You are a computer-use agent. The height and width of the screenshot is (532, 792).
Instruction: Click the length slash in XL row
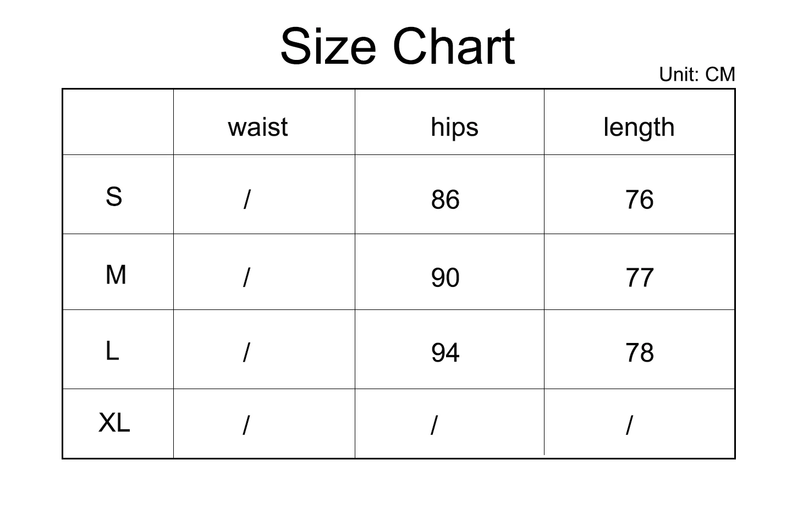click(630, 425)
